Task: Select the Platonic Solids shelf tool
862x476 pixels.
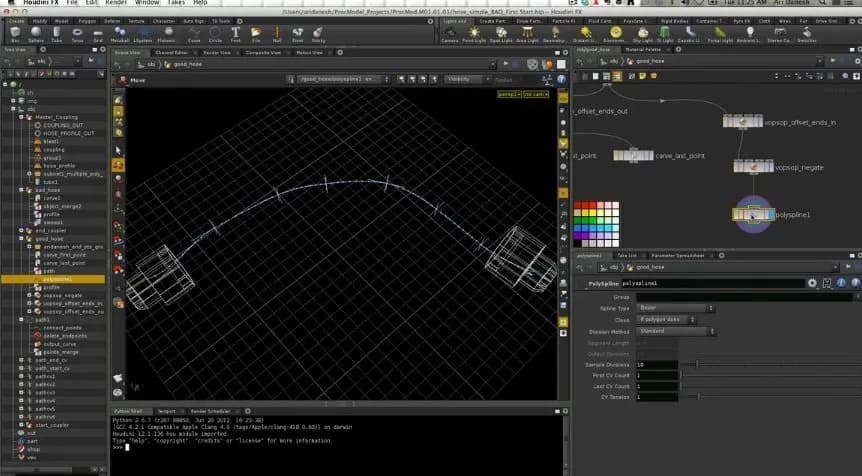Action: 167,34
